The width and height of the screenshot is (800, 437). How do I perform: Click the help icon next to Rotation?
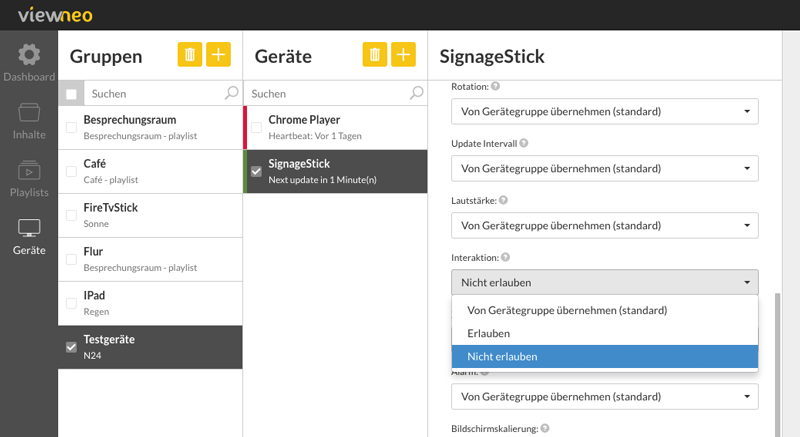tap(495, 86)
